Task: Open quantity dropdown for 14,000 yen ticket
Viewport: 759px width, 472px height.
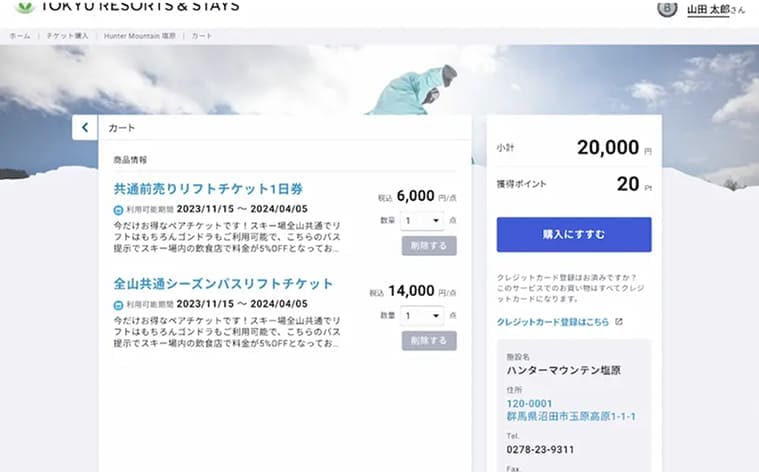Action: click(422, 316)
